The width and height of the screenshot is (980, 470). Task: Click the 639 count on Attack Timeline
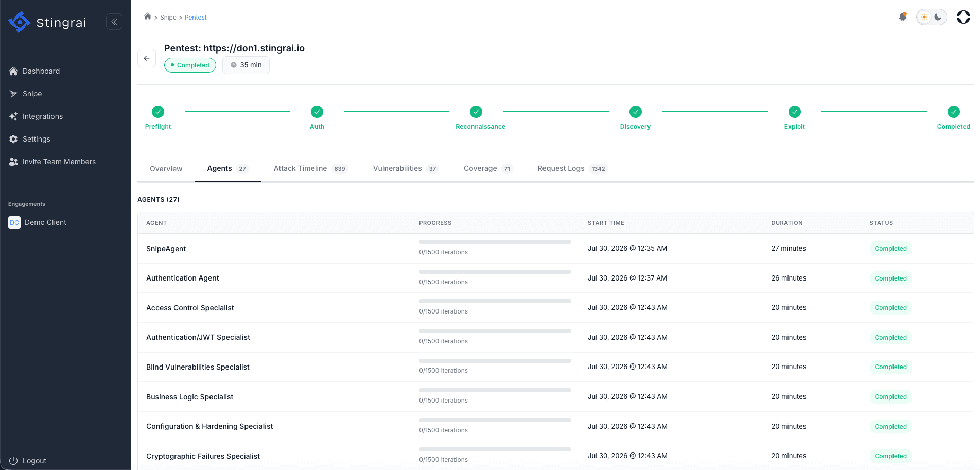[340, 169]
